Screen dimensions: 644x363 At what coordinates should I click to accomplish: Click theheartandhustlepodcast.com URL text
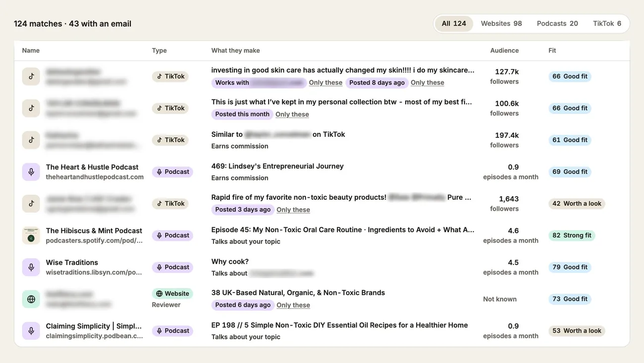pyautogui.click(x=95, y=177)
